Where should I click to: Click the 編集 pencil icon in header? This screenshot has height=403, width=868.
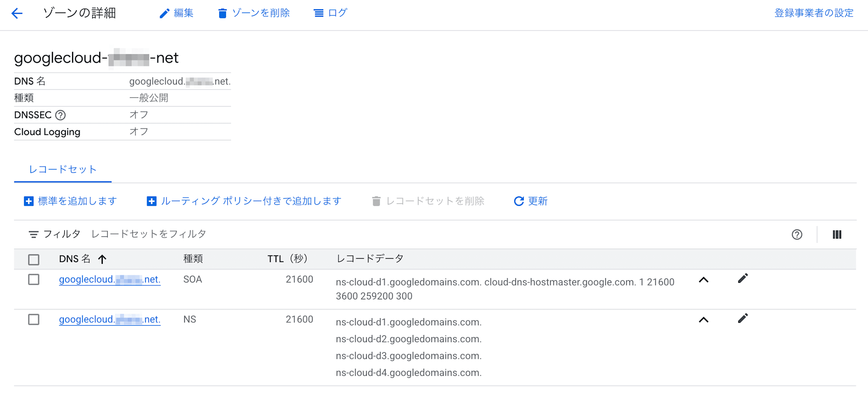164,13
